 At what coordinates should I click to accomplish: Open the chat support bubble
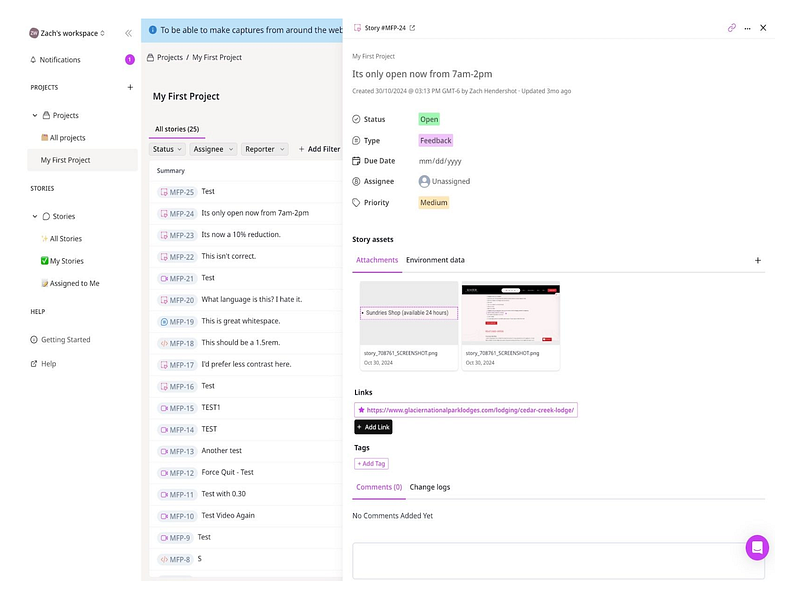tap(757, 547)
